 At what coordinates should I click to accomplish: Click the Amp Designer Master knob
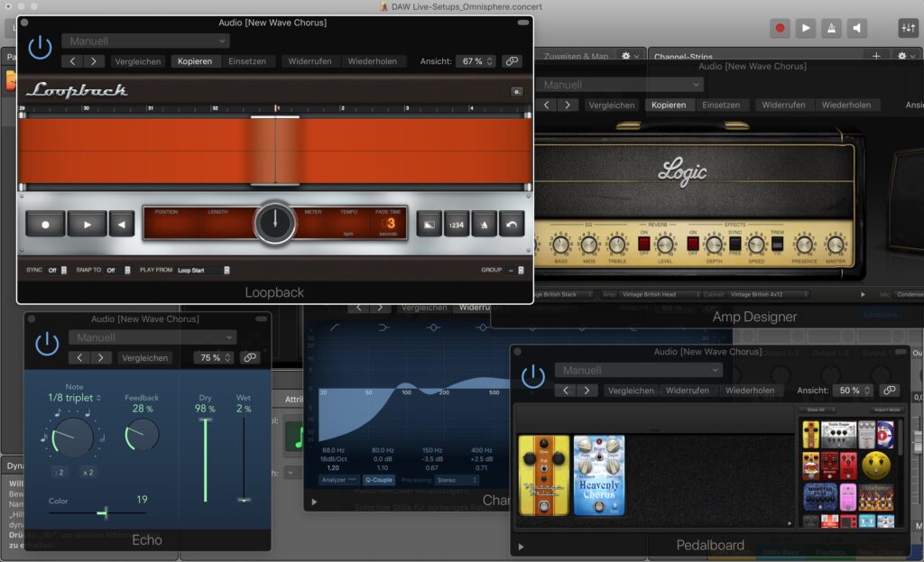click(835, 244)
